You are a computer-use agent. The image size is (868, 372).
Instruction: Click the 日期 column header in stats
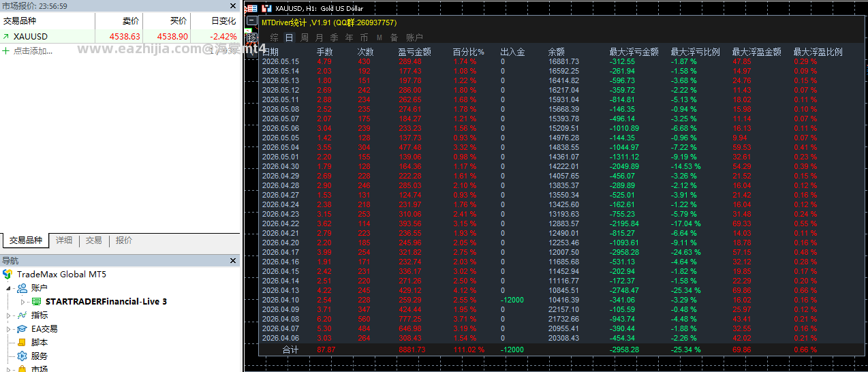point(270,51)
